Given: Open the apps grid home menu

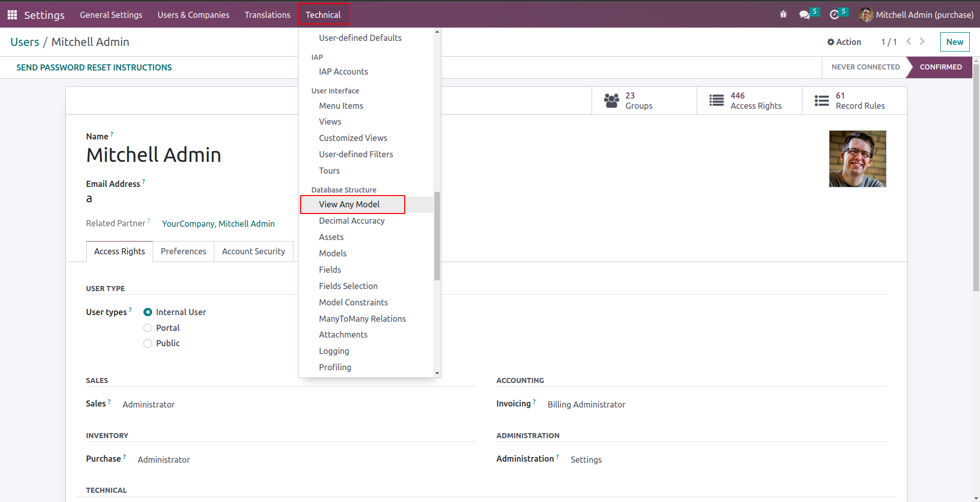Looking at the screenshot, I should (12, 15).
